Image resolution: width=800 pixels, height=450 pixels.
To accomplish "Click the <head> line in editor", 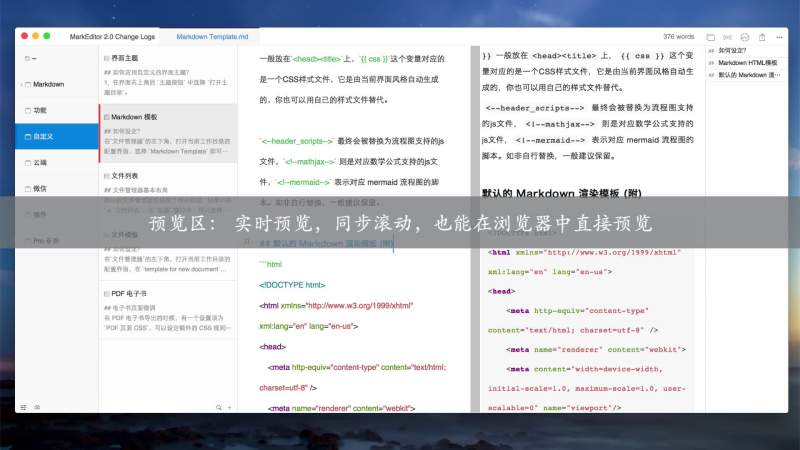I will [x=272, y=347].
